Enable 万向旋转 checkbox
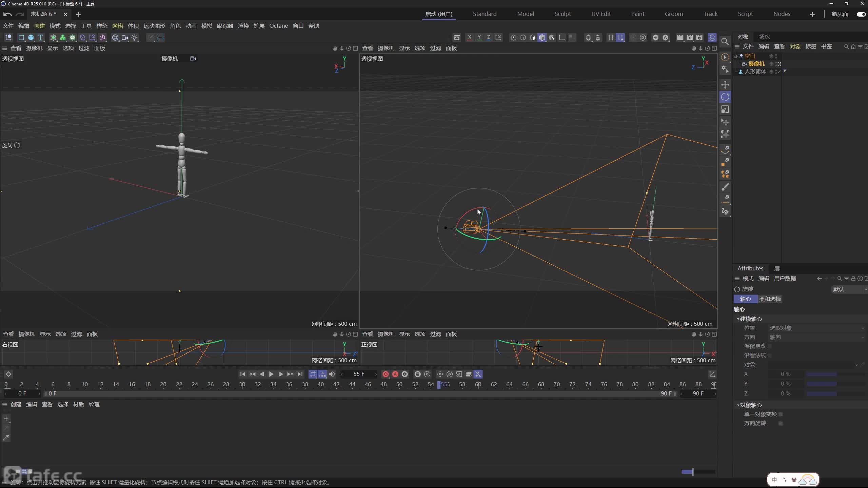 pyautogui.click(x=781, y=423)
